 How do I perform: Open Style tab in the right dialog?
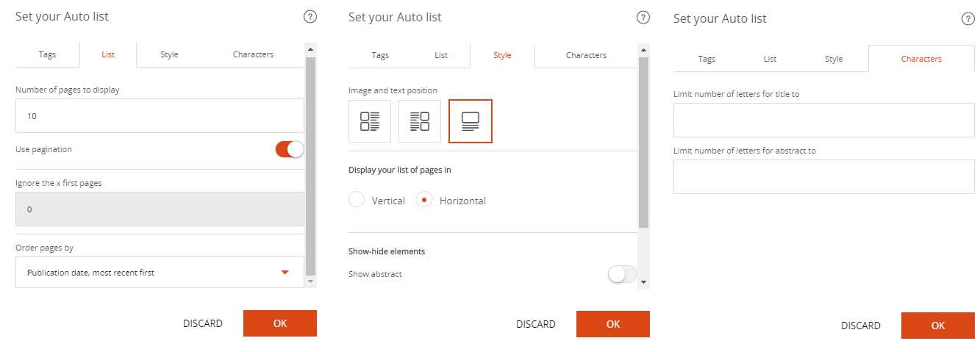click(x=834, y=59)
